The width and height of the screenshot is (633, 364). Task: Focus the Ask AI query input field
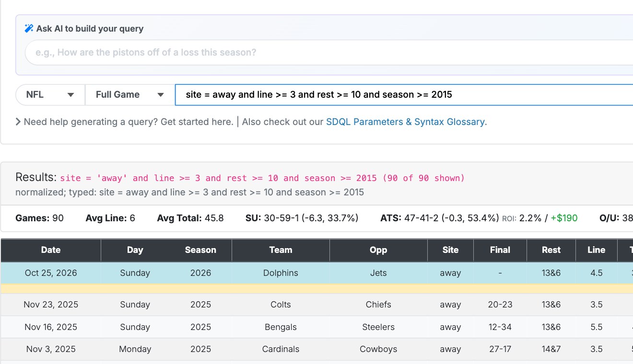pos(329,52)
